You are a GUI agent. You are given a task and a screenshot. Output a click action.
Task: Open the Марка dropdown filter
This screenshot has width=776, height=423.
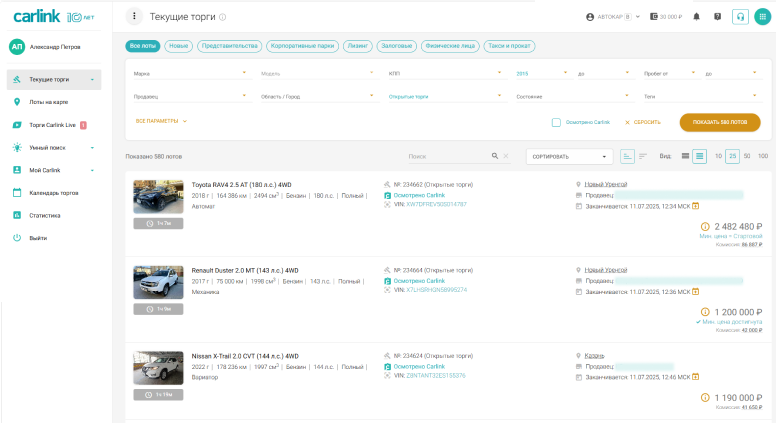coord(190,73)
